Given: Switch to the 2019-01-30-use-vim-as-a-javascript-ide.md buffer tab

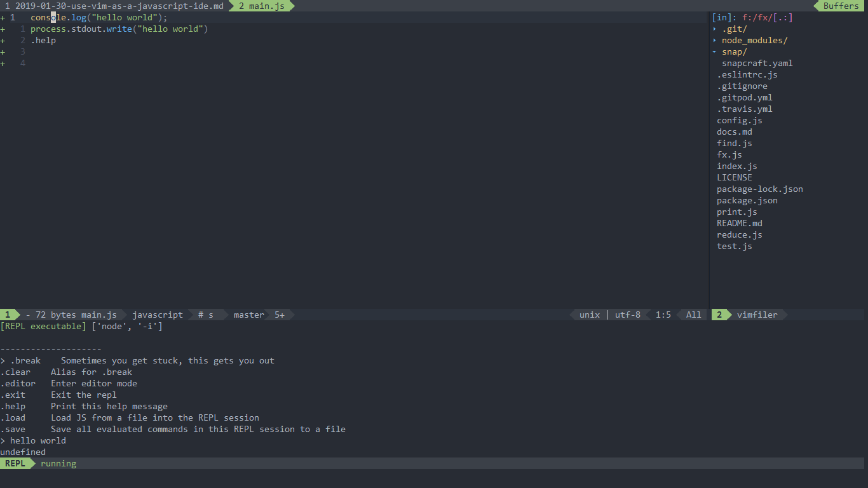Looking at the screenshot, I should (114, 6).
